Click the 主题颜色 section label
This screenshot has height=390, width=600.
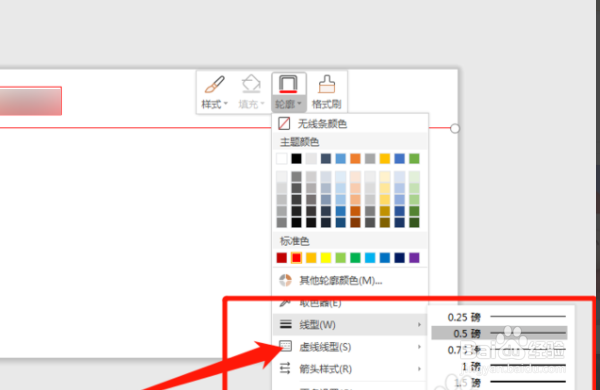[300, 142]
